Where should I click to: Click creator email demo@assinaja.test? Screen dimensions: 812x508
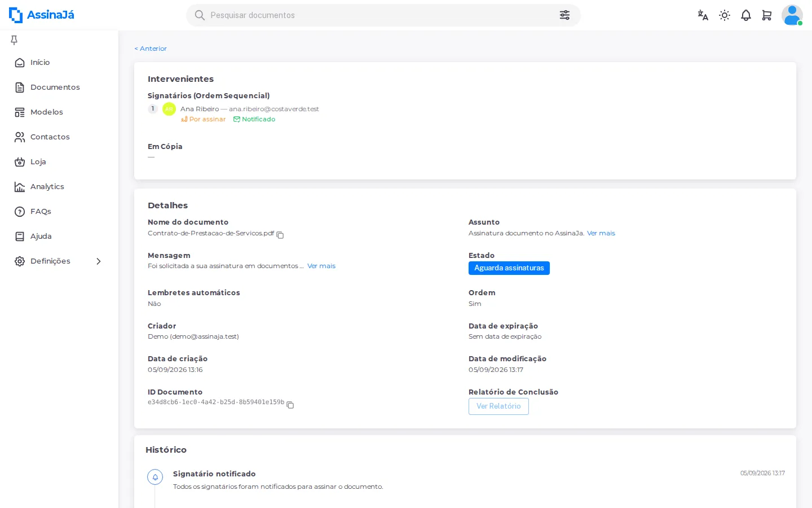204,336
